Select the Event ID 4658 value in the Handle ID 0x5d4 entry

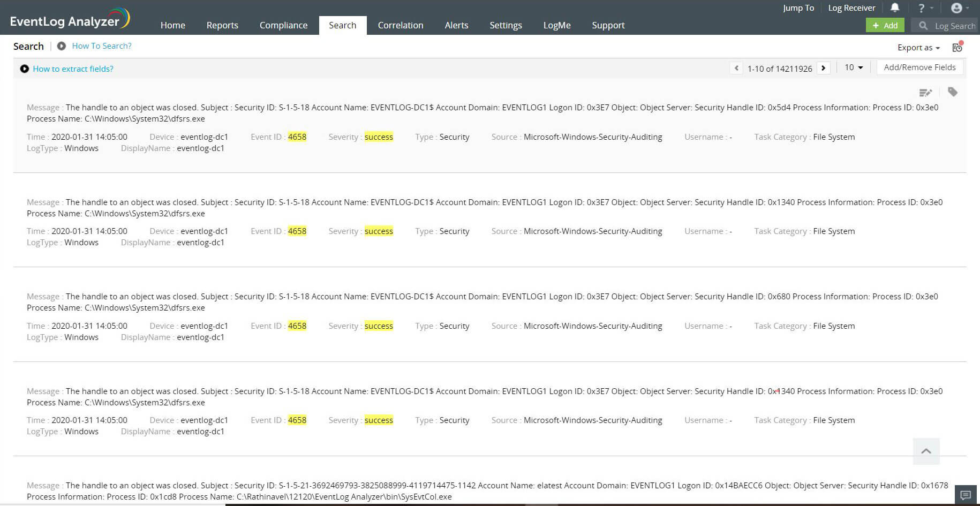[x=297, y=137]
